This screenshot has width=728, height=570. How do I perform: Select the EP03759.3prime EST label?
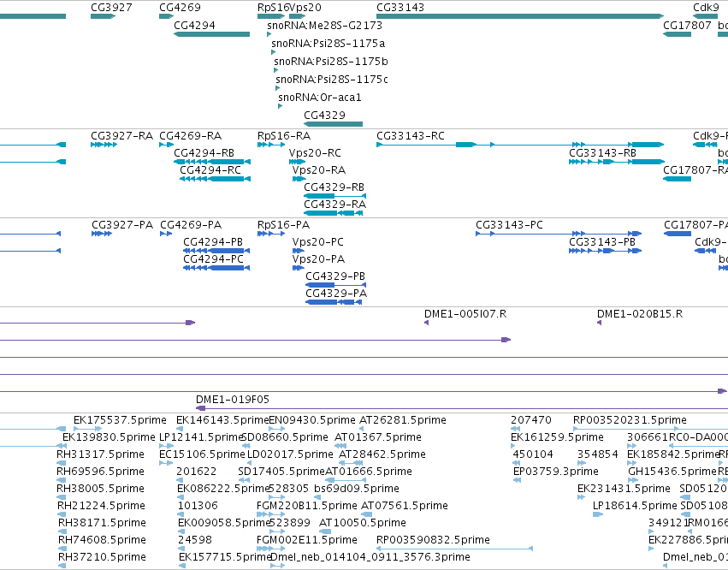point(556,472)
